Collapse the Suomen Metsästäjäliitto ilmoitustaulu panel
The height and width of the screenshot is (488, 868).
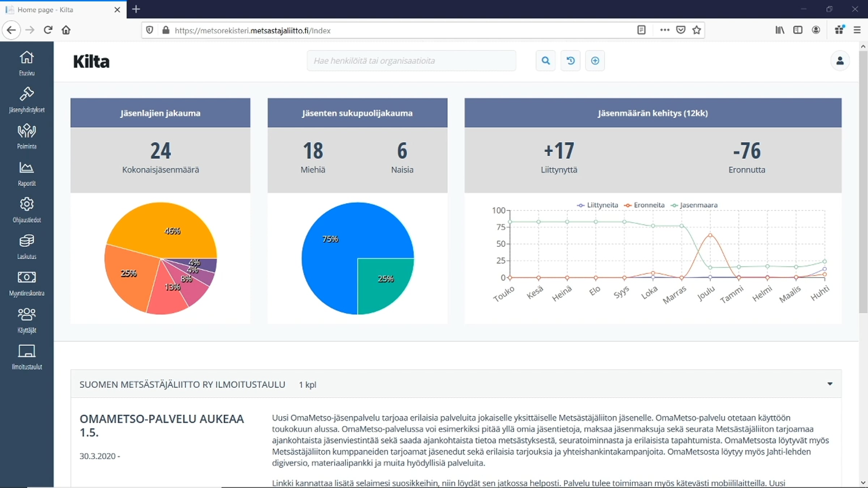[x=830, y=384]
